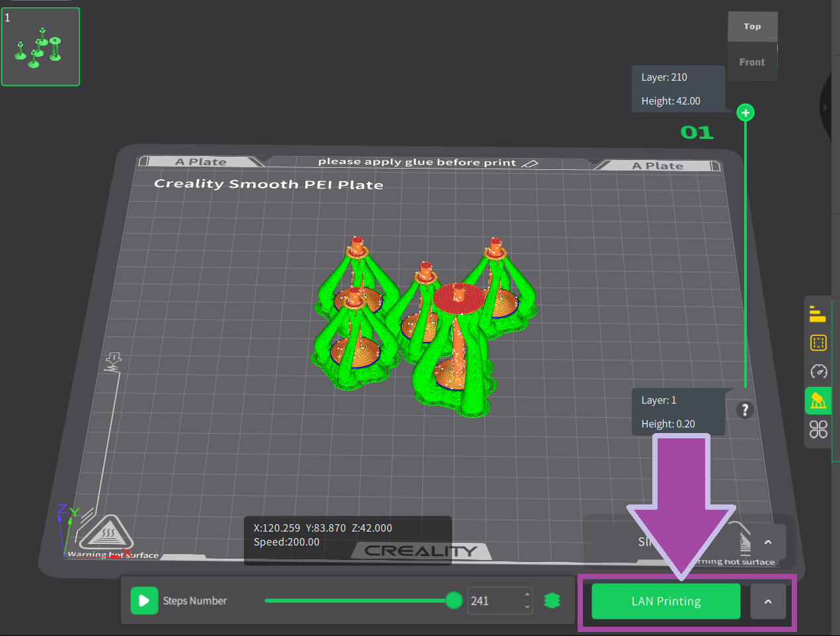Expand the slice options chevron above LAN Printing
The height and width of the screenshot is (636, 840).
[767, 542]
